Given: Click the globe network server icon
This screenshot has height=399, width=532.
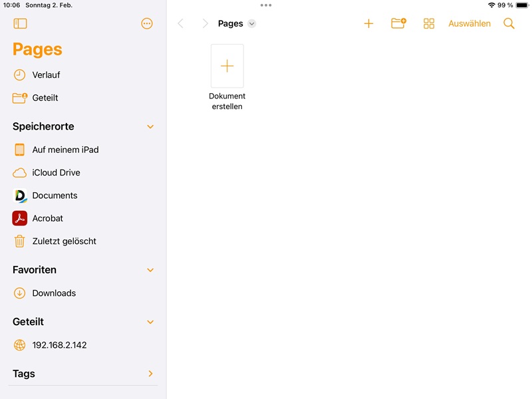Looking at the screenshot, I should 19,345.
